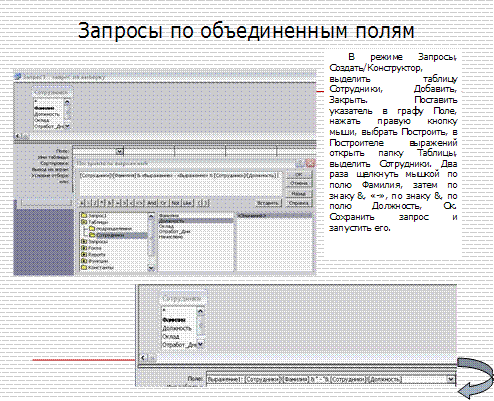
Task: Click the OK button in Expression Builder
Action: click(299, 175)
